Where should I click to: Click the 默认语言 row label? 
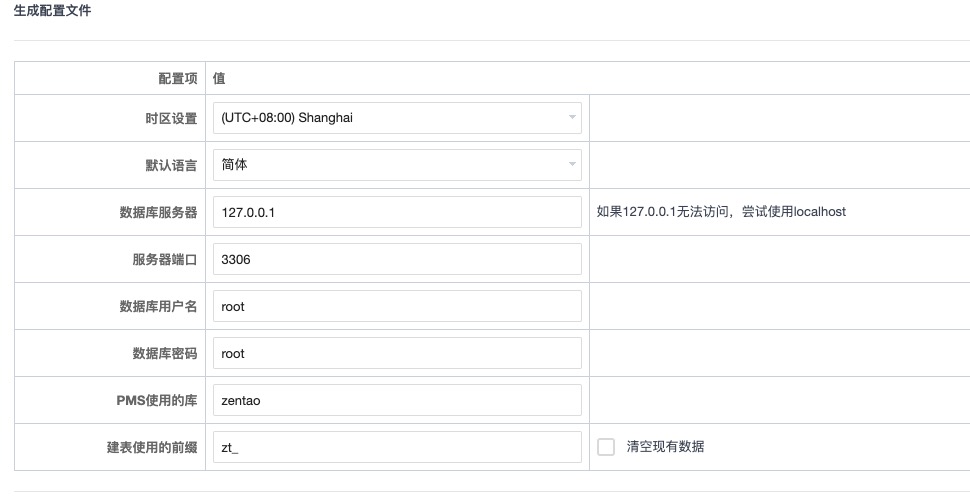tap(171, 165)
